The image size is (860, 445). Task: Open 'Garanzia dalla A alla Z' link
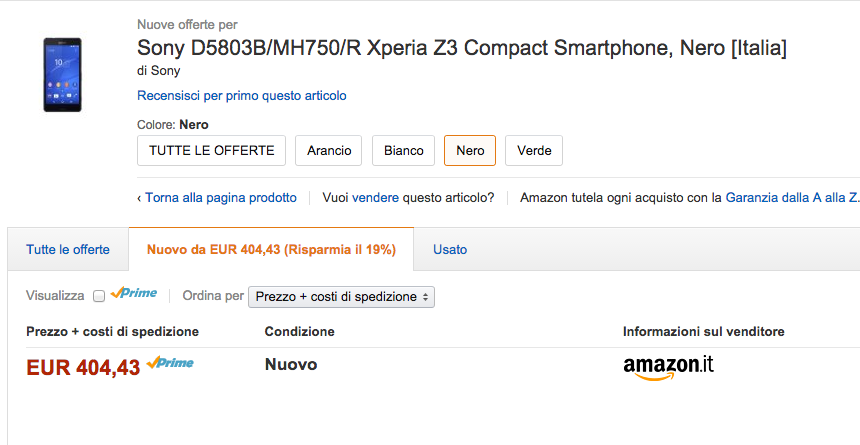click(x=792, y=198)
